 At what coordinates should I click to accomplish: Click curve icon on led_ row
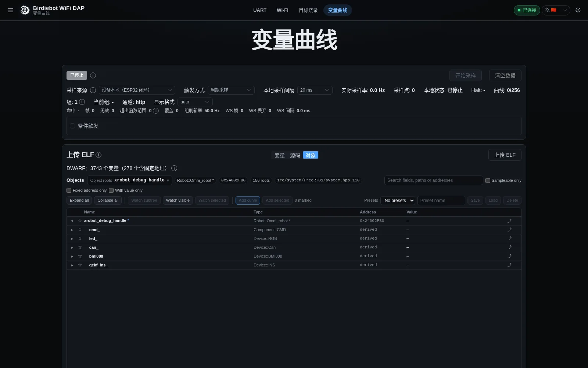pos(509,238)
